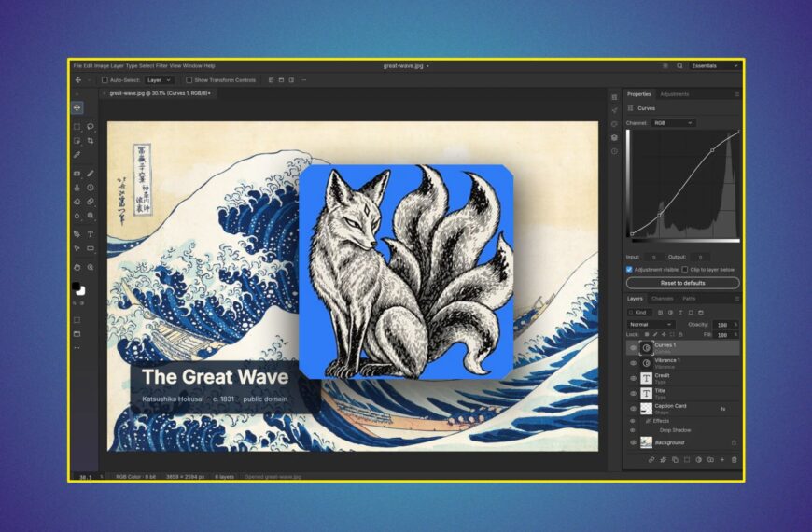Image resolution: width=812 pixels, height=532 pixels.
Task: Select the Pen tool
Action: (x=77, y=234)
